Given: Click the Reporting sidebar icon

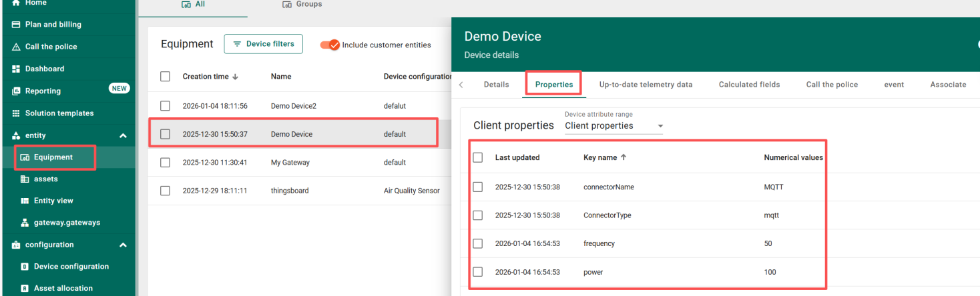Looking at the screenshot, I should 16,91.
